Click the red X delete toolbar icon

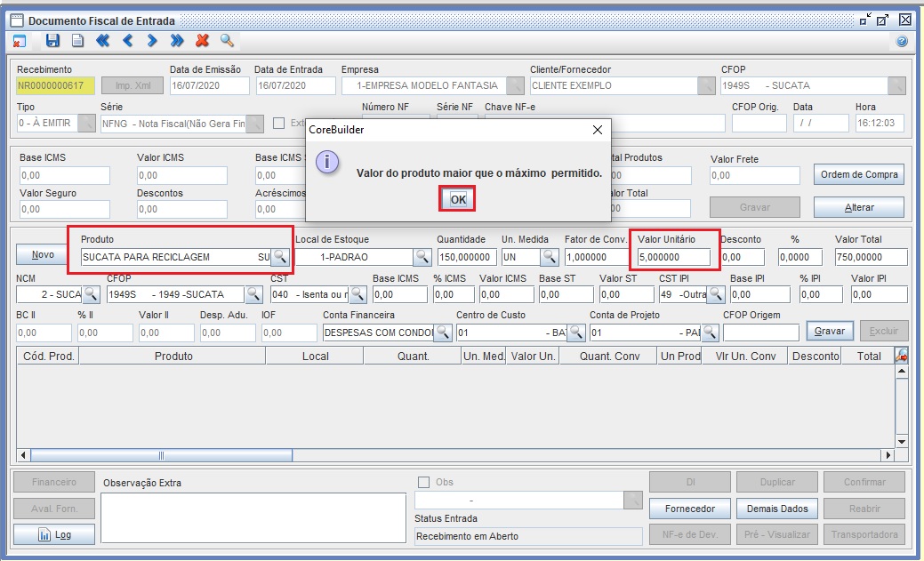point(202,41)
